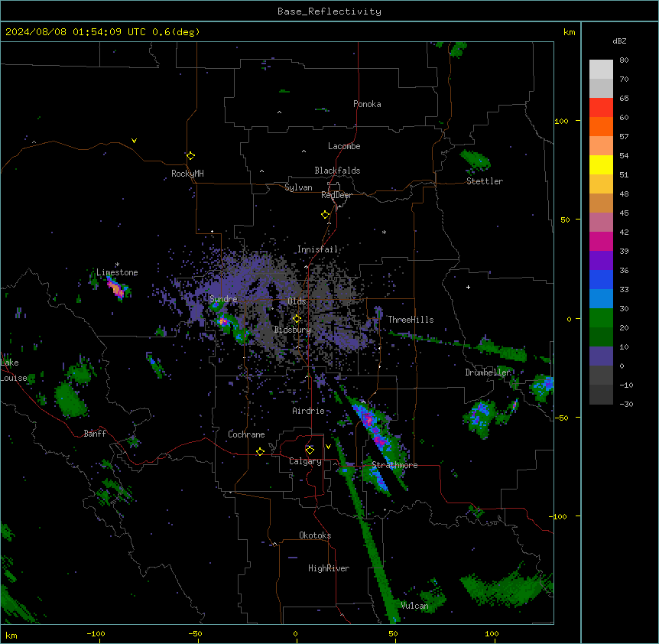Image resolution: width=659 pixels, height=644 pixels.
Task: Click the white plus marker north of Drumheller
Action: [x=468, y=287]
